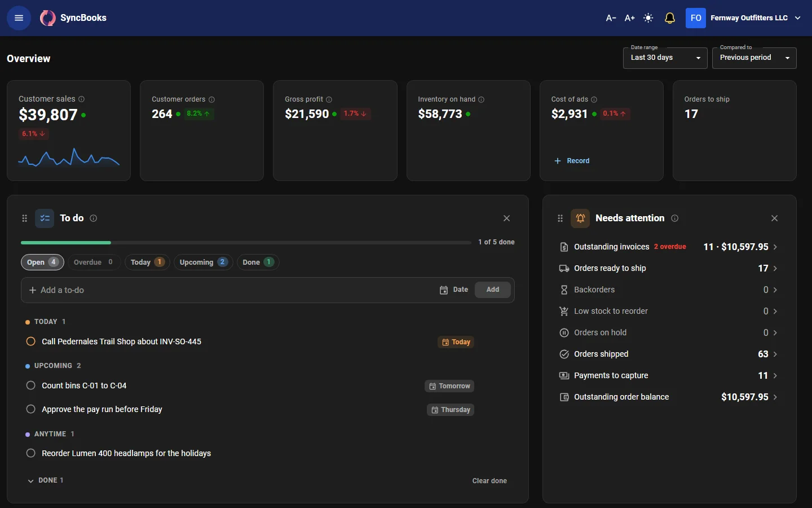This screenshot has width=812, height=508.
Task: Increase font size with A+ icon
Action: tap(630, 18)
